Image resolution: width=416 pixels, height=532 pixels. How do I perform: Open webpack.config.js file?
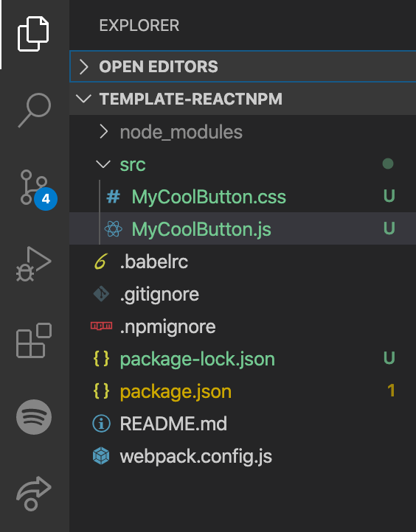click(x=196, y=457)
